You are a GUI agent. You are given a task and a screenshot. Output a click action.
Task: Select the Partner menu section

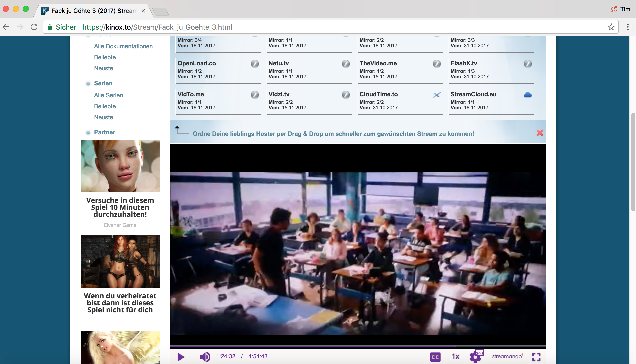click(x=104, y=132)
